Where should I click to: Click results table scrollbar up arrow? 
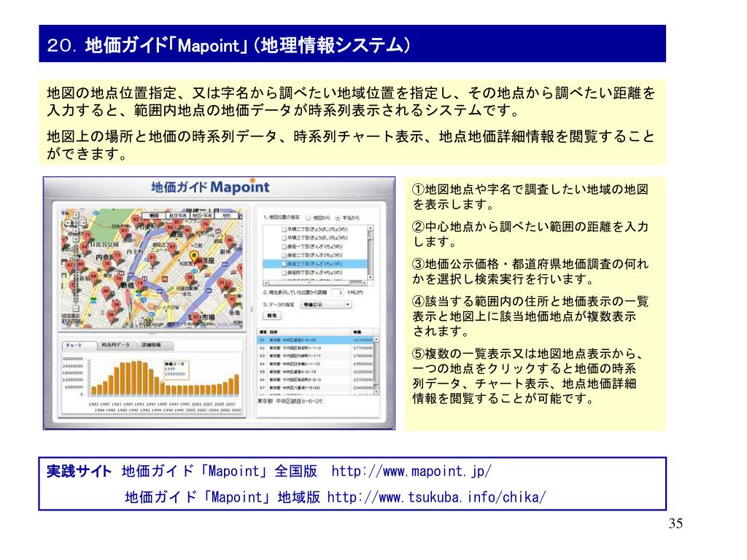pos(376,339)
